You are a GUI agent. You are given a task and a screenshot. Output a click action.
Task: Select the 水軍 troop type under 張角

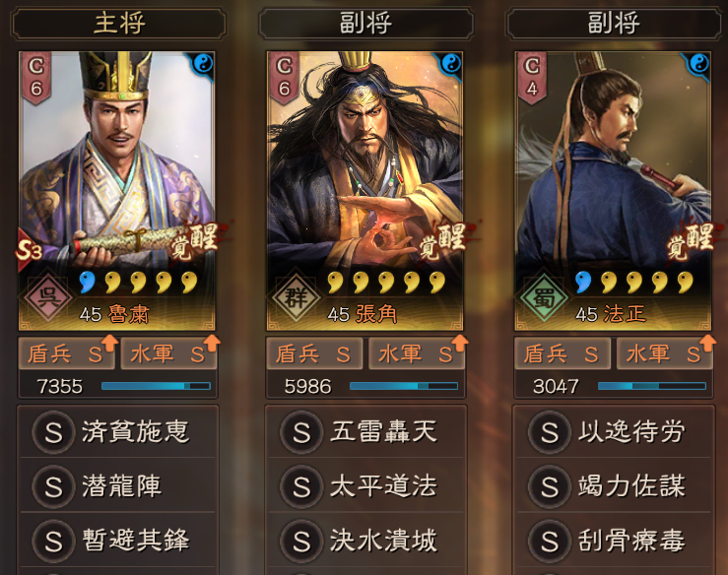(417, 354)
